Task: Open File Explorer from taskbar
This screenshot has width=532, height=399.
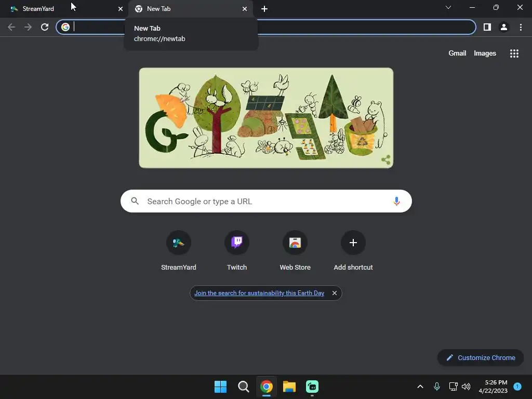Action: pyautogui.click(x=289, y=387)
